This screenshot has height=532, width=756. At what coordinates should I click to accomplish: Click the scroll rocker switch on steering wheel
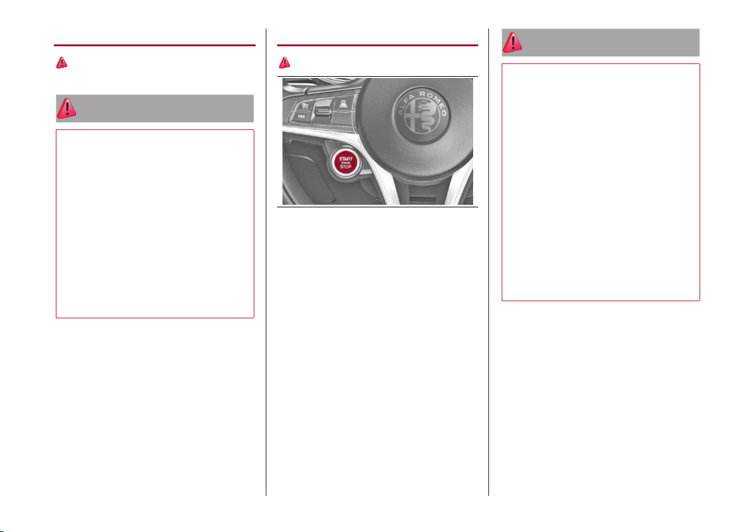point(323,110)
